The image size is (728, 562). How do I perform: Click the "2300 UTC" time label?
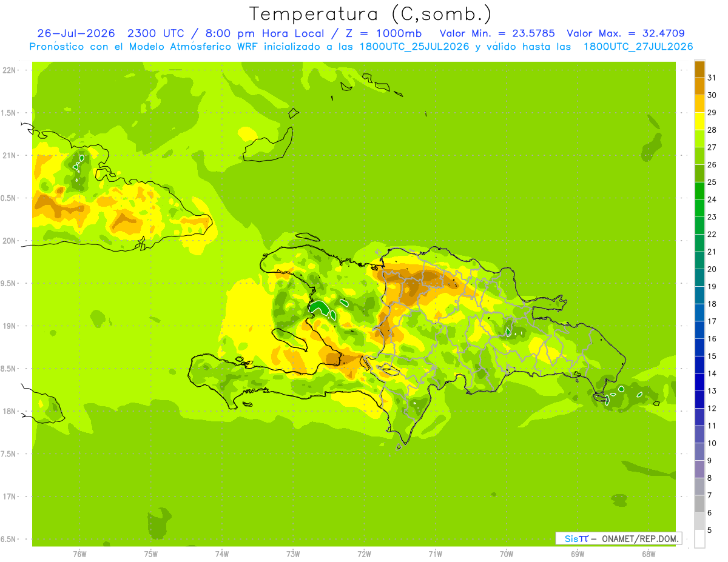tap(156, 33)
